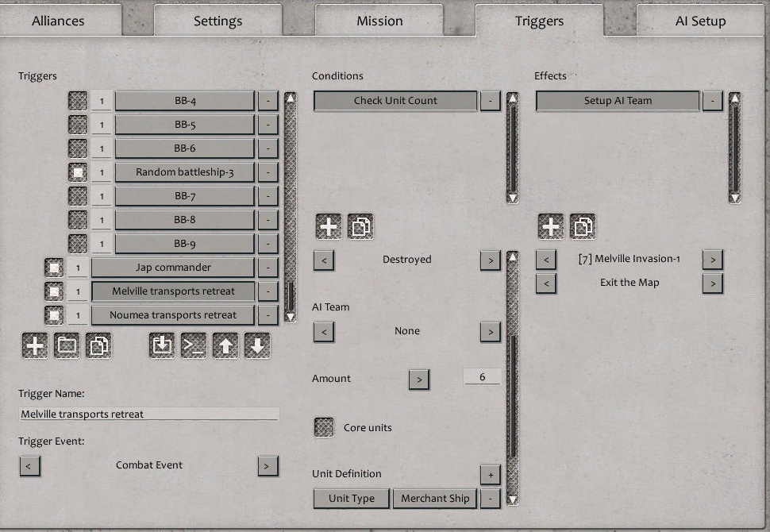Add a Unit Definition with plus button

pos(490,475)
